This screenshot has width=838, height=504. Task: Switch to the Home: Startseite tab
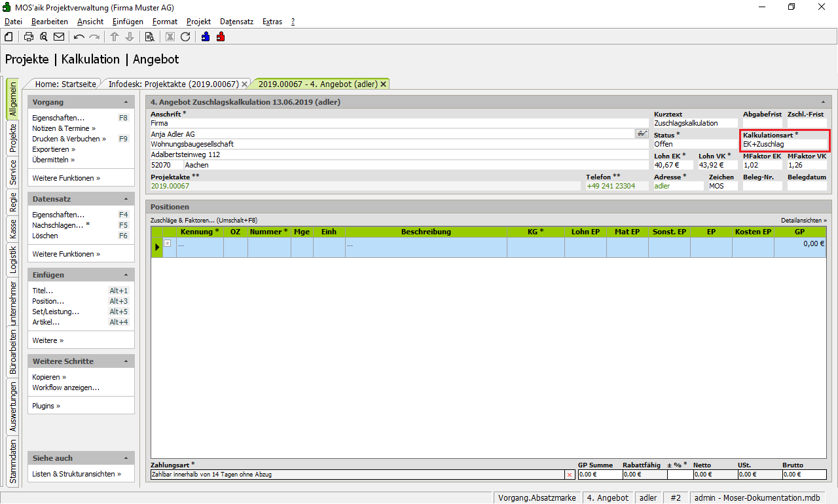[x=65, y=84]
